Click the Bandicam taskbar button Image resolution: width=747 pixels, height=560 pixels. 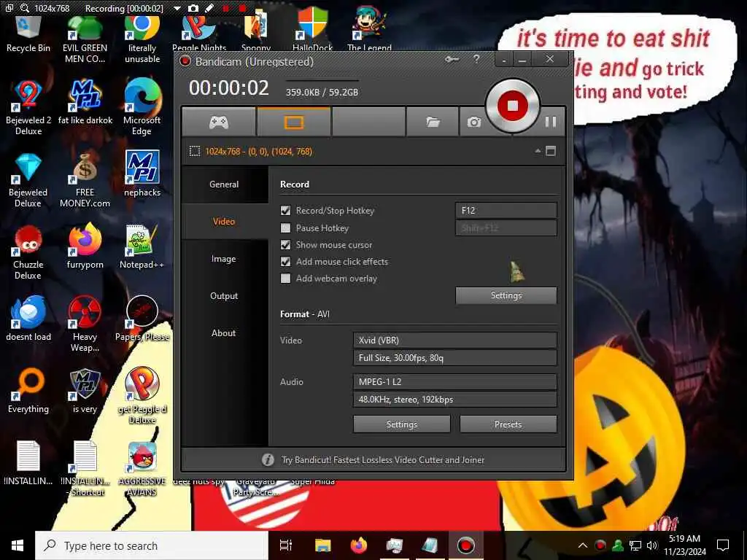pos(465,545)
